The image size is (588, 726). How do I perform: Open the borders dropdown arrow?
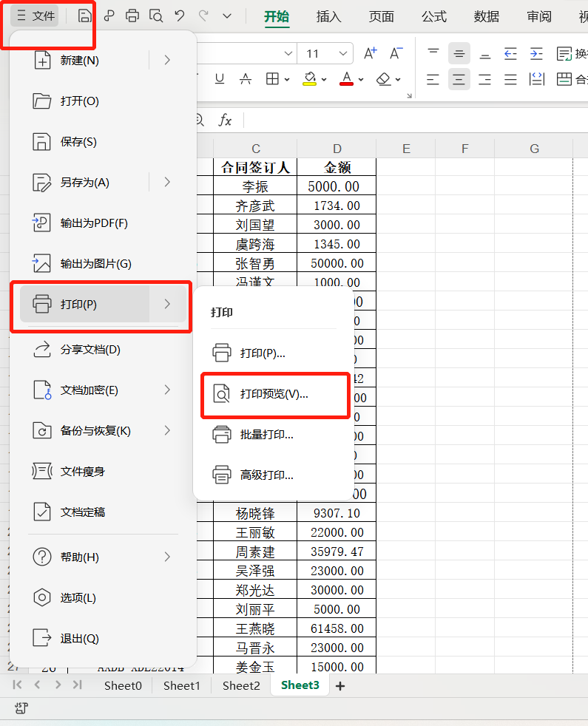(287, 80)
